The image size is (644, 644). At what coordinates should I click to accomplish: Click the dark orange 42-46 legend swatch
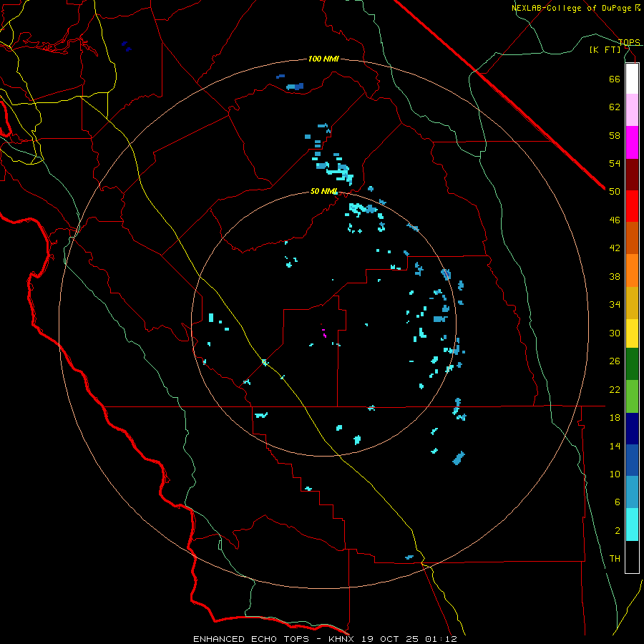coord(632,238)
